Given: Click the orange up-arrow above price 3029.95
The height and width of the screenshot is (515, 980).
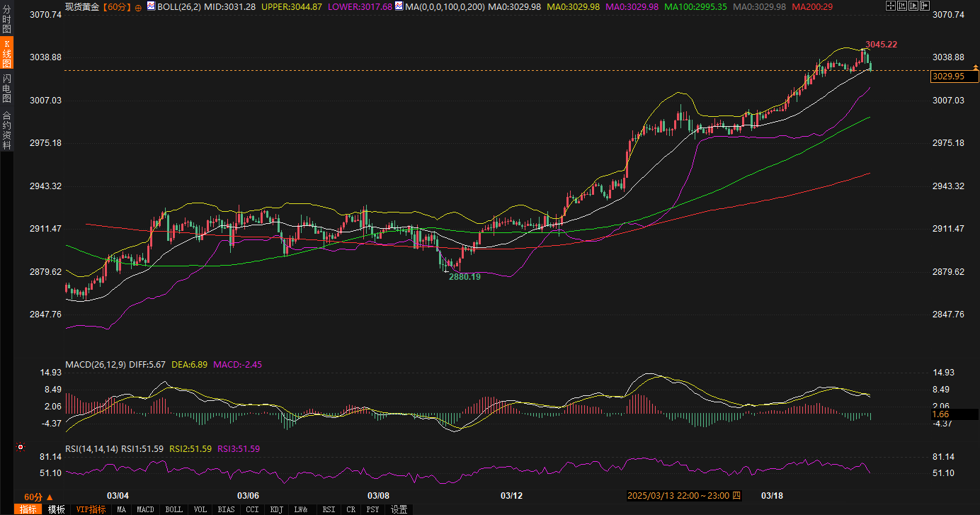Looking at the screenshot, I should coord(975,67).
